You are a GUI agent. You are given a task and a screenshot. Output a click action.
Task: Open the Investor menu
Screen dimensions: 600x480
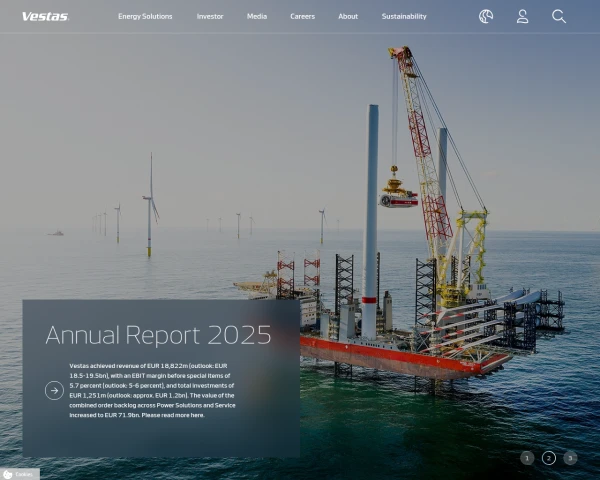(210, 17)
